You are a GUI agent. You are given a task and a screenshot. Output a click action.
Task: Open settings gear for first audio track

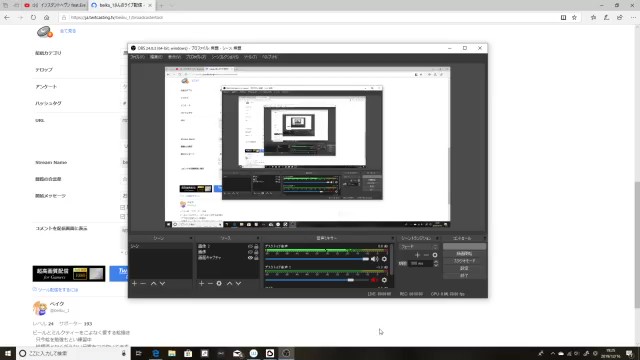point(384,259)
